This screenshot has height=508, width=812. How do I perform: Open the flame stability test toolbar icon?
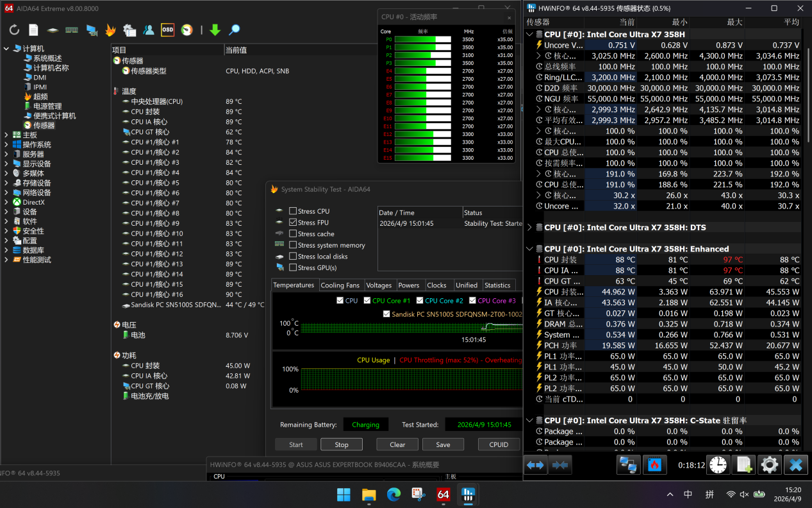pyautogui.click(x=110, y=30)
